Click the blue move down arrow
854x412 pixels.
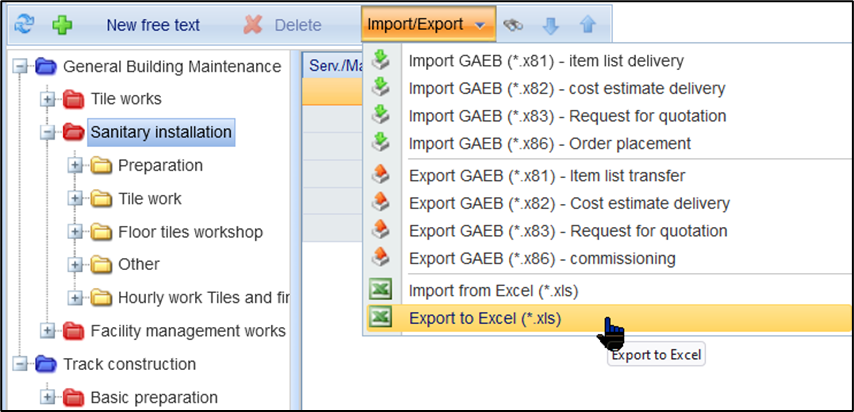click(x=549, y=24)
